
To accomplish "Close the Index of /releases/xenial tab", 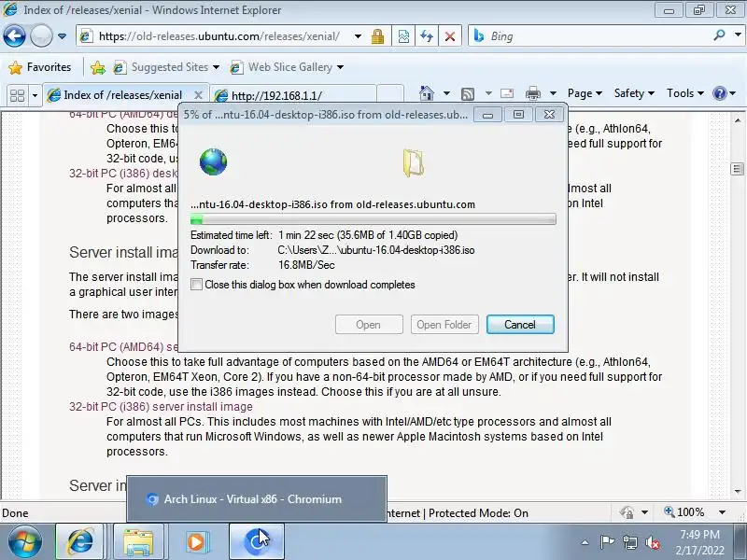I will coord(198,95).
